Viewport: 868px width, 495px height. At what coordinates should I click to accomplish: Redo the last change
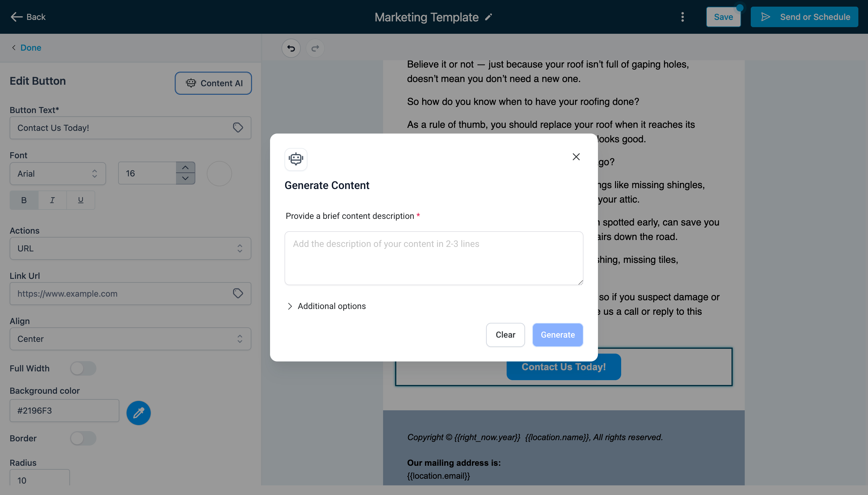[315, 48]
